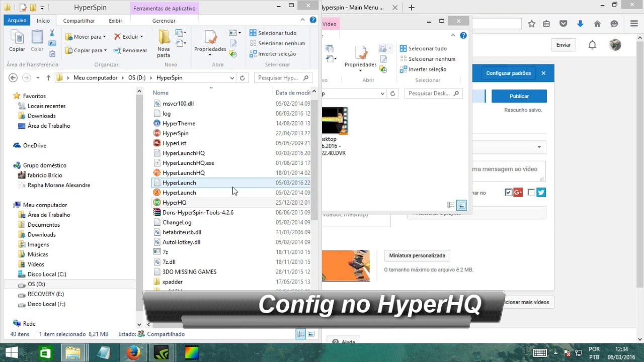Open the Firefox hamburger menu

tap(634, 24)
